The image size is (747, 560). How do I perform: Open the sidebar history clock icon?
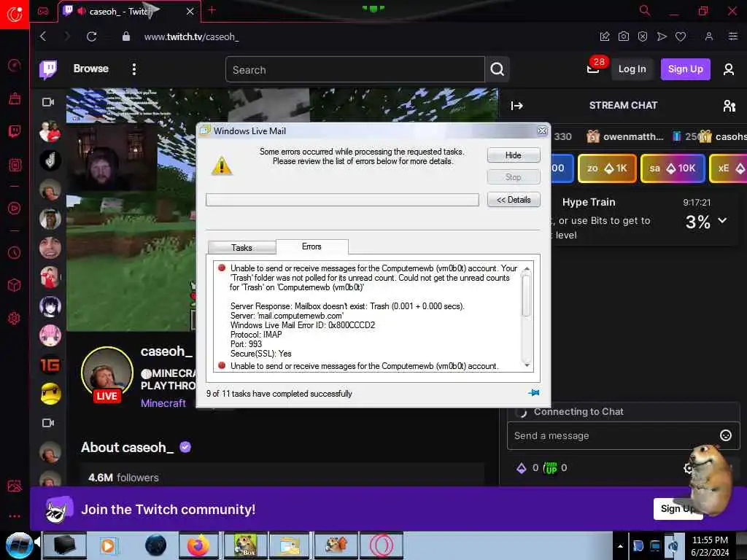[15, 252]
